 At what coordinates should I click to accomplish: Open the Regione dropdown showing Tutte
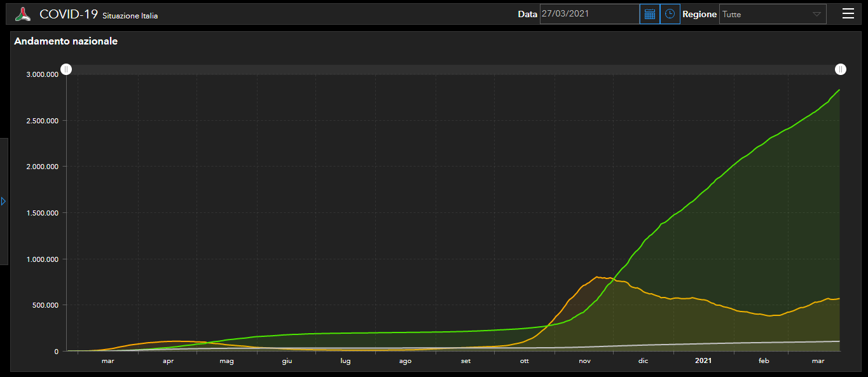[772, 14]
